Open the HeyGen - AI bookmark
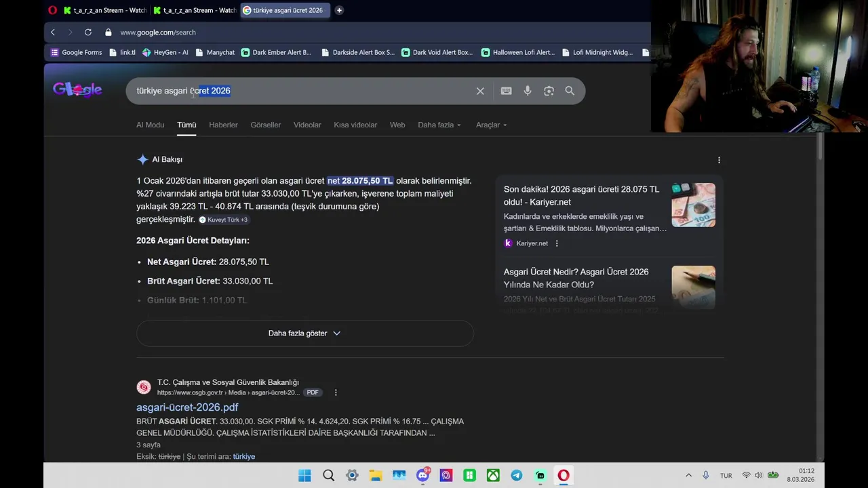This screenshot has height=488, width=868. pos(165,52)
